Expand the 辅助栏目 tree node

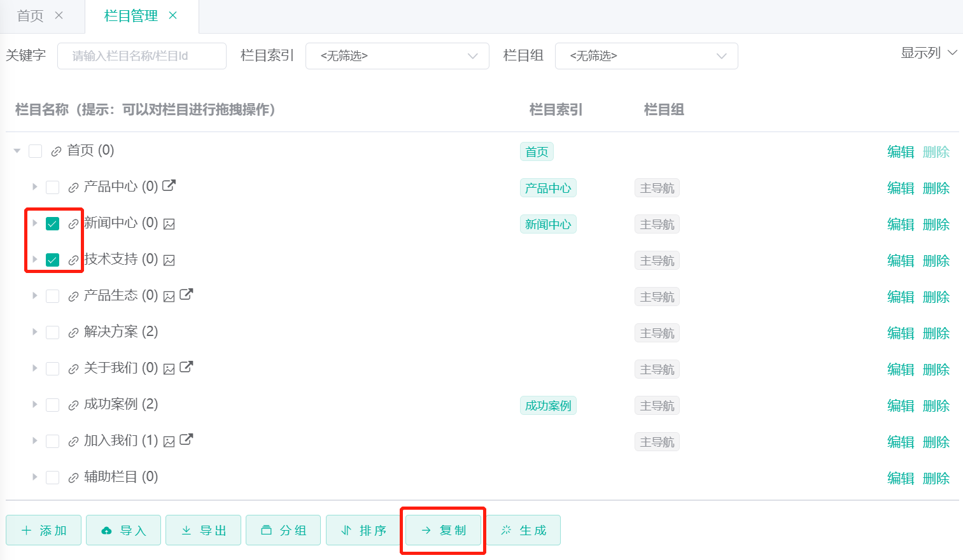point(35,477)
